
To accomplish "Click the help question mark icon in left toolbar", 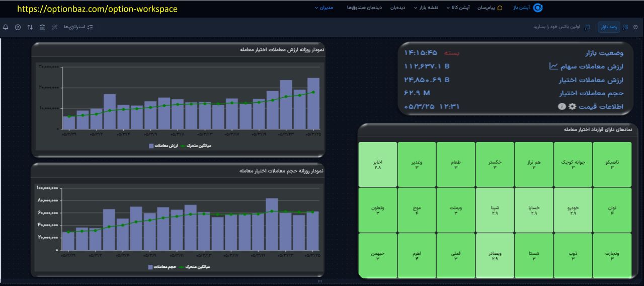I will pyautogui.click(x=18, y=27).
